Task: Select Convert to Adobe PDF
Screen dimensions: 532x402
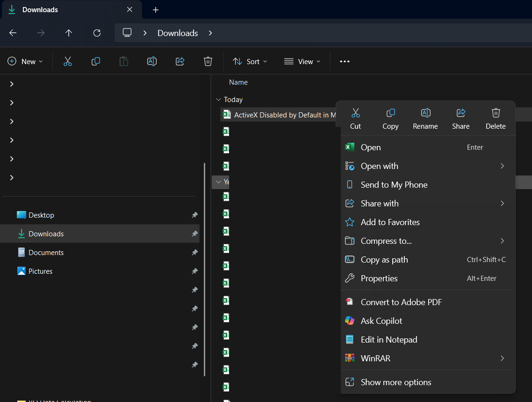Action: click(428, 302)
